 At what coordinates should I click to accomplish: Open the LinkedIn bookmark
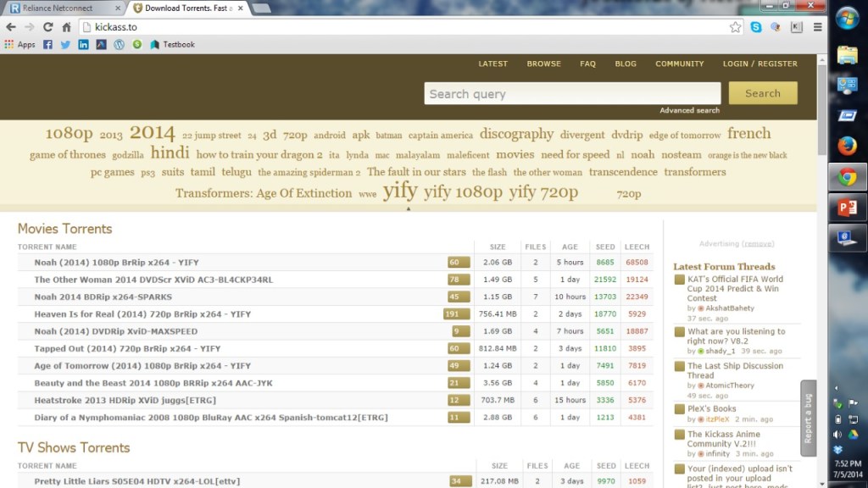click(83, 44)
